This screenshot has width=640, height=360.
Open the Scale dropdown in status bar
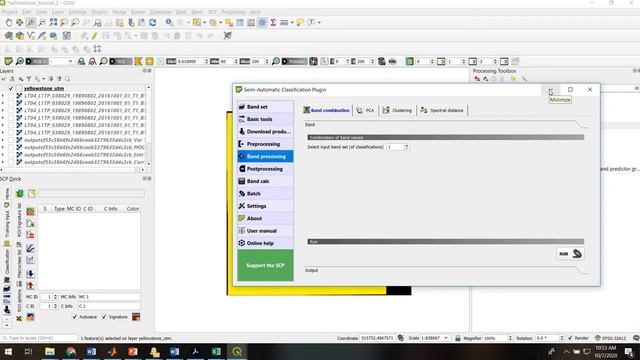pyautogui.click(x=446, y=338)
